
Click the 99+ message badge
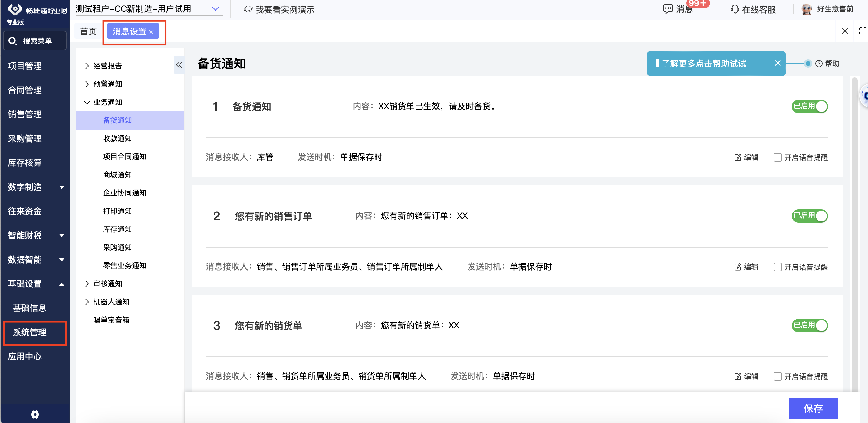click(698, 3)
